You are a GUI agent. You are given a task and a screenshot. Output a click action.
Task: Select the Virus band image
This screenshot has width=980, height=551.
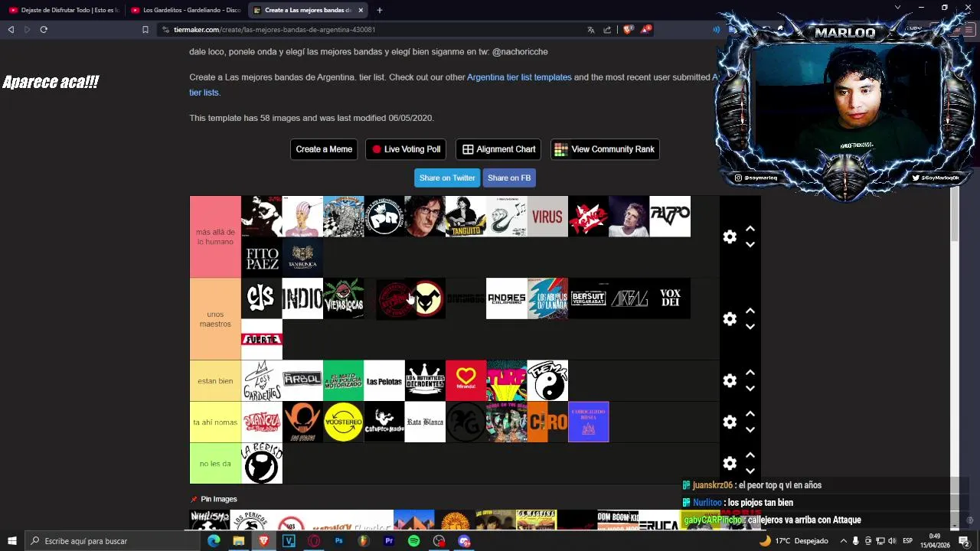547,217
